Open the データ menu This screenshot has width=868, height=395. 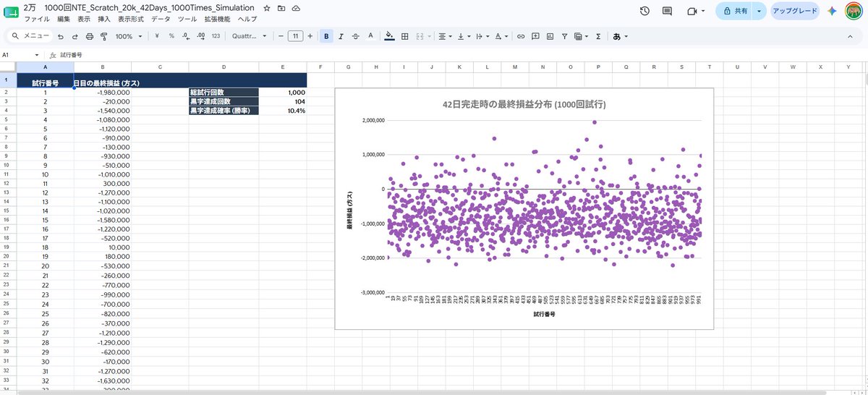(x=161, y=19)
